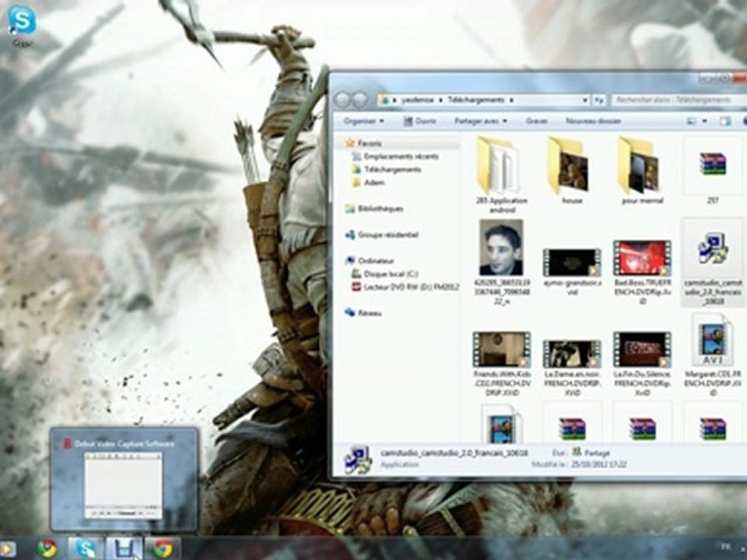Expand the address bar history dropdown

pos(584,100)
